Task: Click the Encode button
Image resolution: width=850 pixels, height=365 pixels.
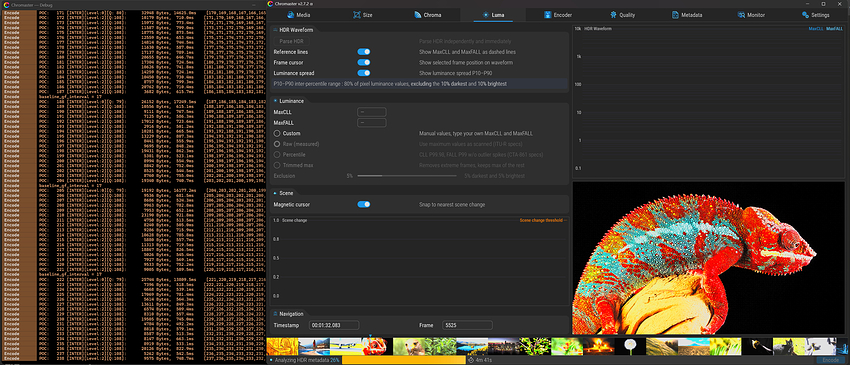Action: tap(830, 360)
